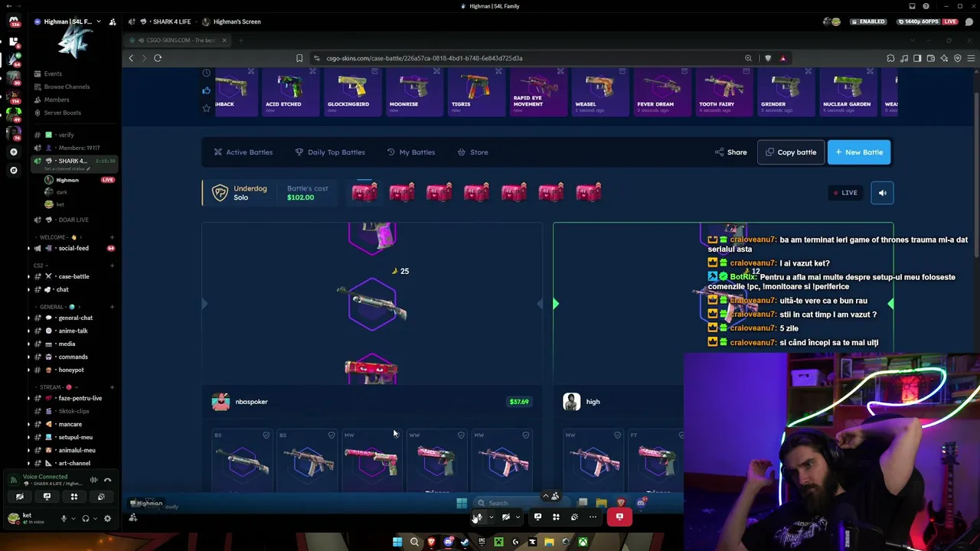The width and height of the screenshot is (980, 551).
Task: Go to My Battles tab
Action: pos(411,152)
